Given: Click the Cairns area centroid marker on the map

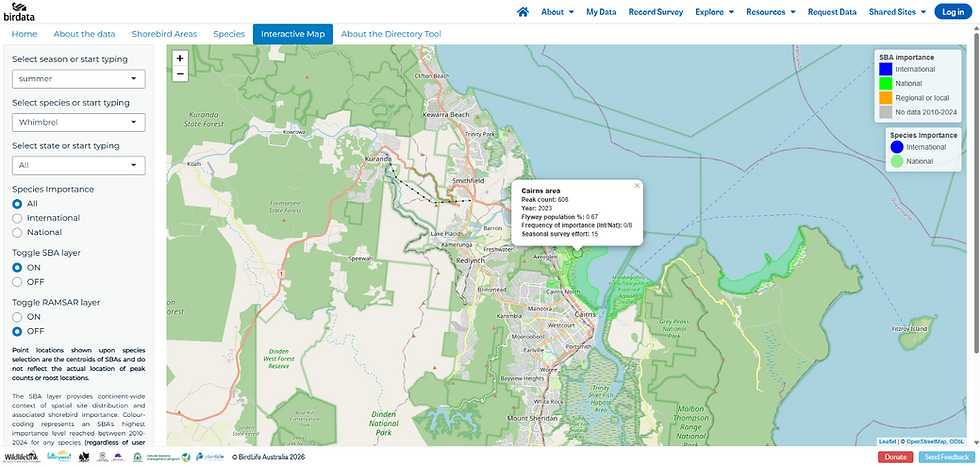Looking at the screenshot, I should click(578, 251).
